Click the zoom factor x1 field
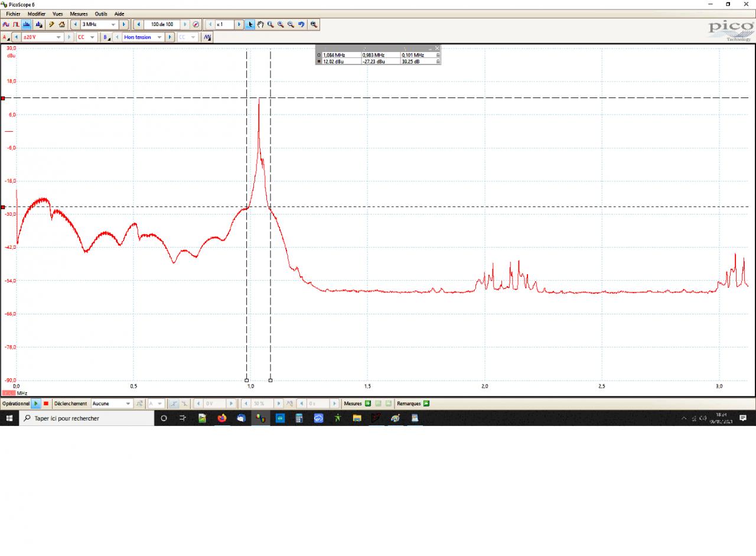756x556 pixels. point(224,24)
